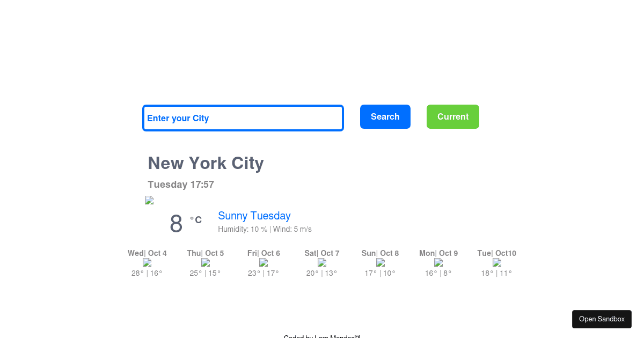The image size is (644, 338).
Task: Click the current weather icon above the temperature
Action: [149, 201]
